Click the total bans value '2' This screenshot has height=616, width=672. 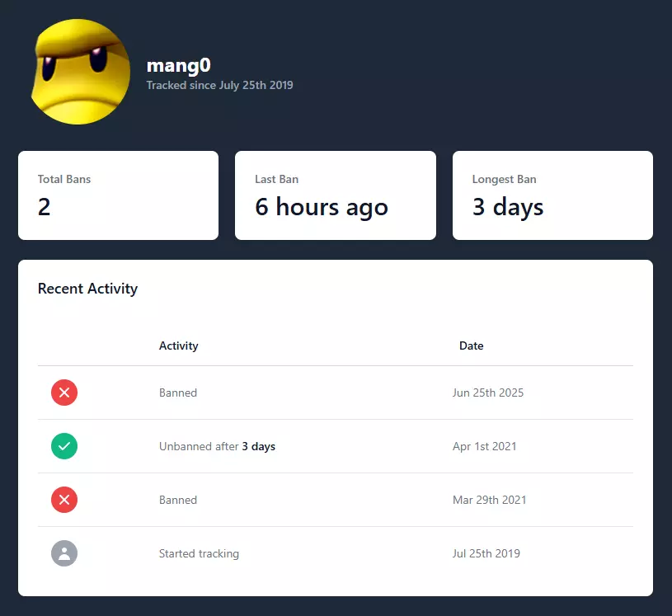[45, 207]
